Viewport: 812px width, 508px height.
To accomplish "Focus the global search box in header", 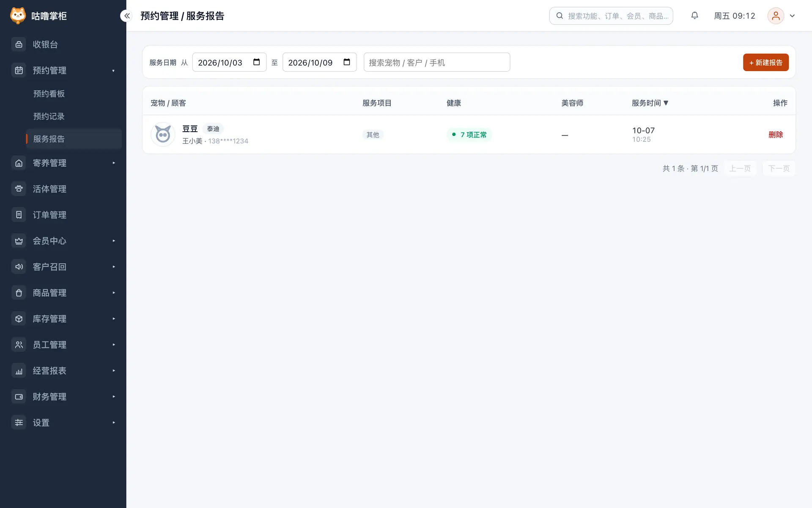I will point(611,16).
